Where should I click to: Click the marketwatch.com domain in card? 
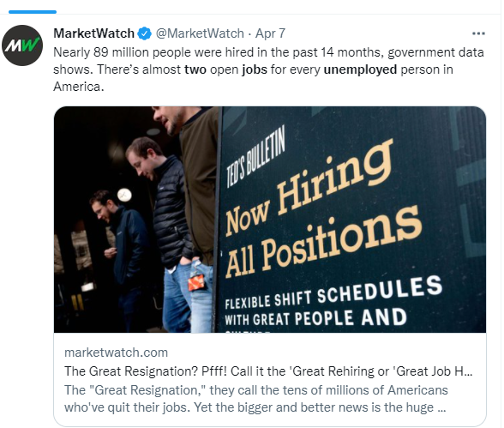pyautogui.click(x=116, y=353)
